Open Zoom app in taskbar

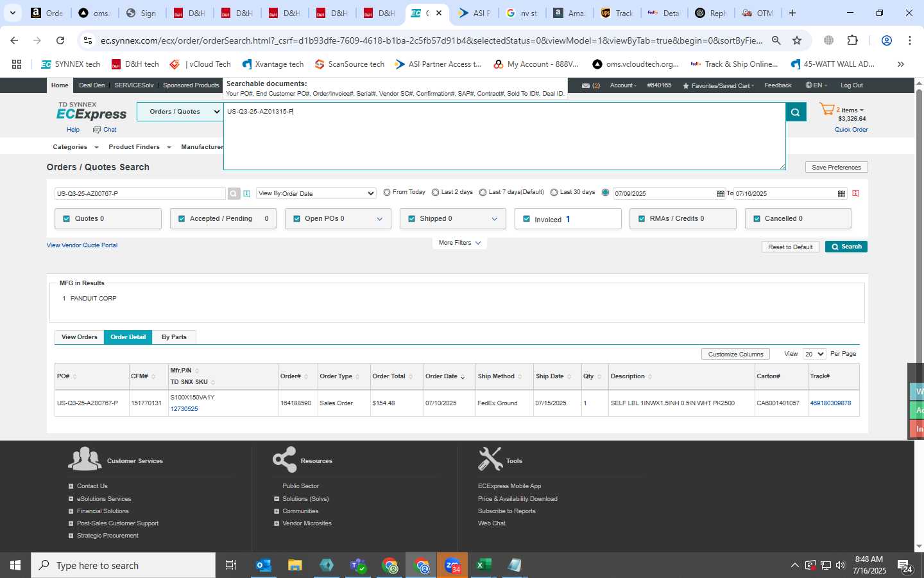point(452,565)
